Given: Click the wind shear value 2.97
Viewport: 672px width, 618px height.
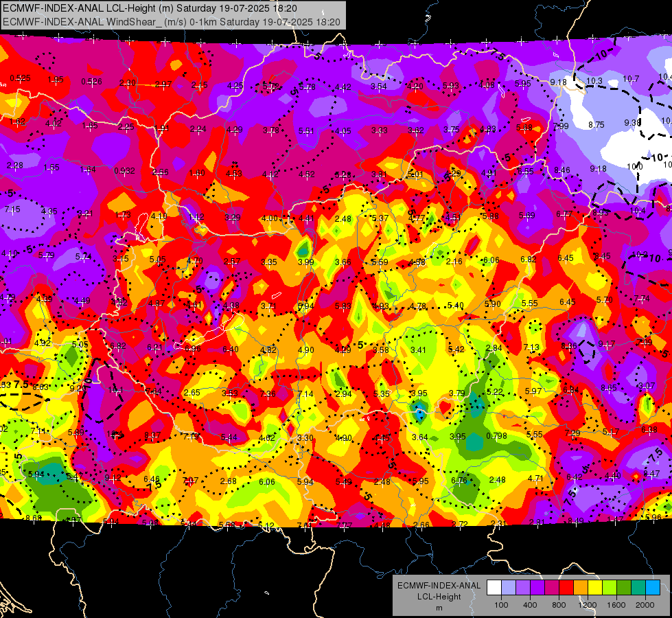Looking at the screenshot, I should coord(163,84).
